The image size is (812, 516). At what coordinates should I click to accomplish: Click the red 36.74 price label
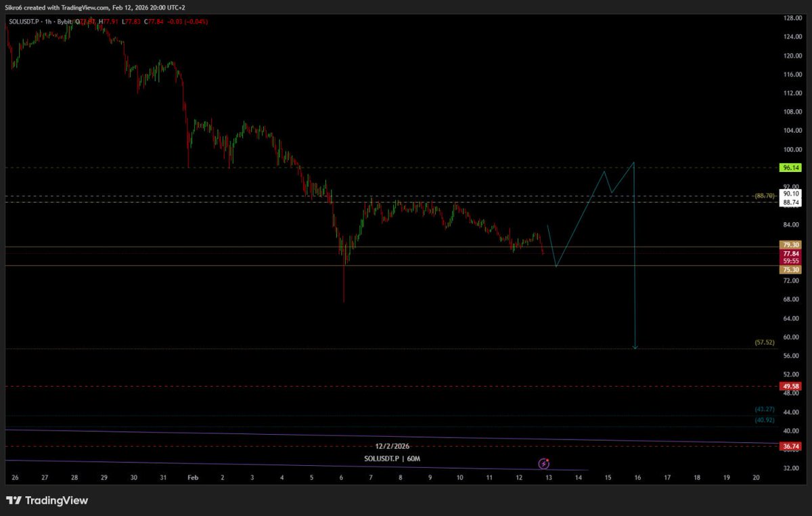click(792, 446)
